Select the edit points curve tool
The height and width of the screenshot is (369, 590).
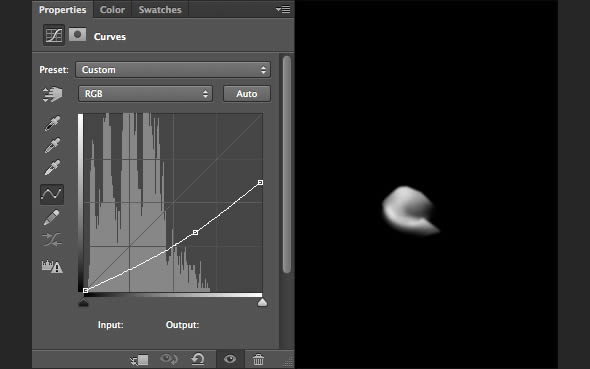(52, 194)
